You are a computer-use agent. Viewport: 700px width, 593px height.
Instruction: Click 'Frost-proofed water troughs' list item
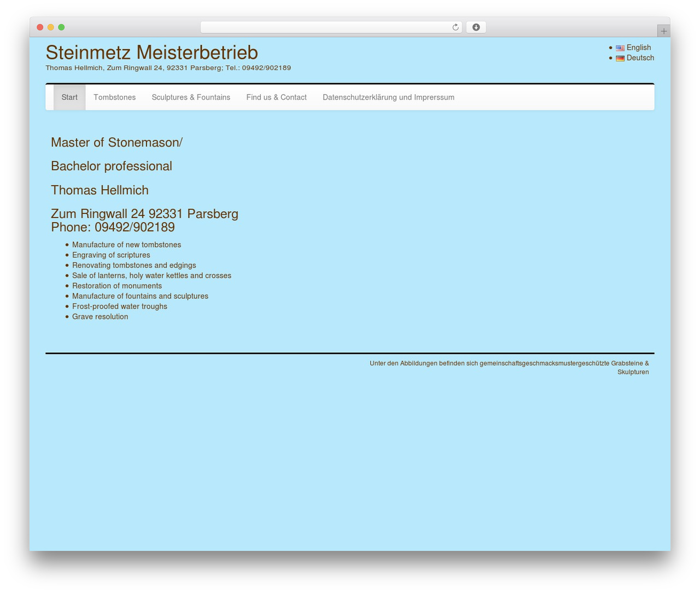coord(120,306)
